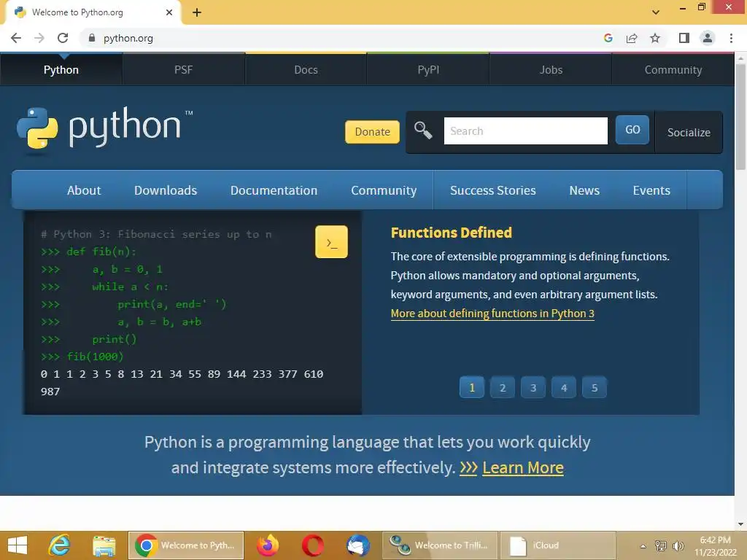Open Opera from taskbar

click(312, 545)
